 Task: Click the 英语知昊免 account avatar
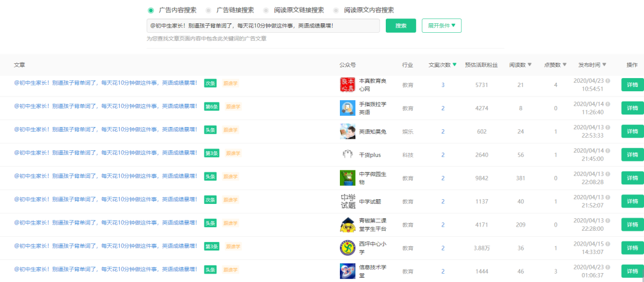(x=348, y=131)
